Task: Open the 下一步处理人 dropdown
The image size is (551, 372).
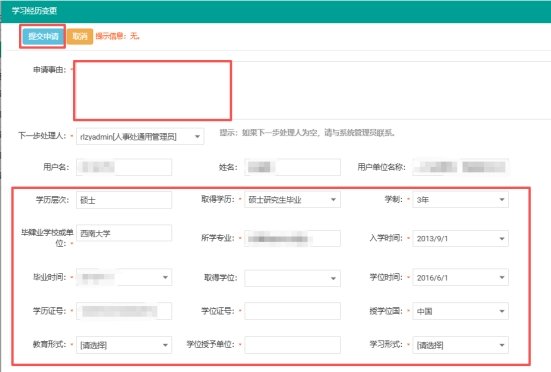Action: coord(140,136)
